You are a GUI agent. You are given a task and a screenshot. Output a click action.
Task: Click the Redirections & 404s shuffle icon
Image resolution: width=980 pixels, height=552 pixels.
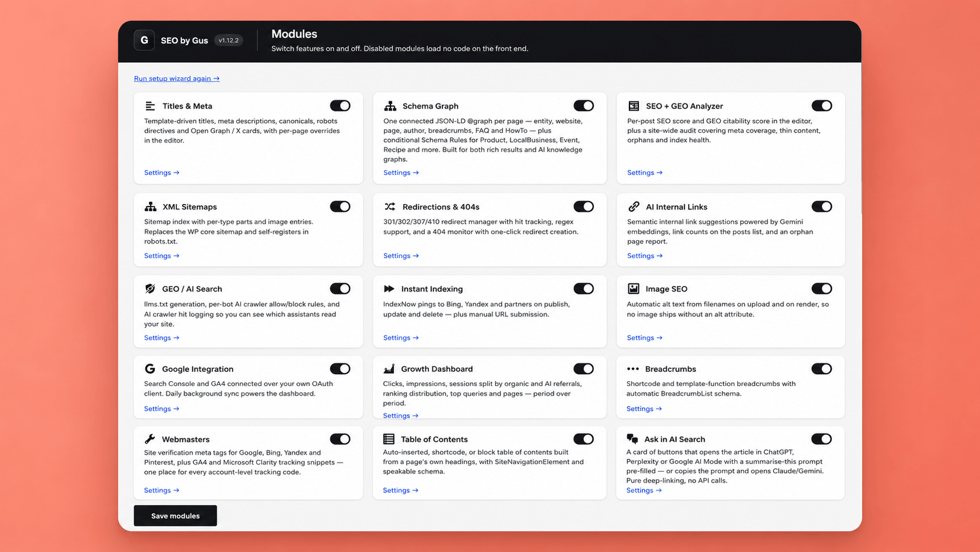390,206
